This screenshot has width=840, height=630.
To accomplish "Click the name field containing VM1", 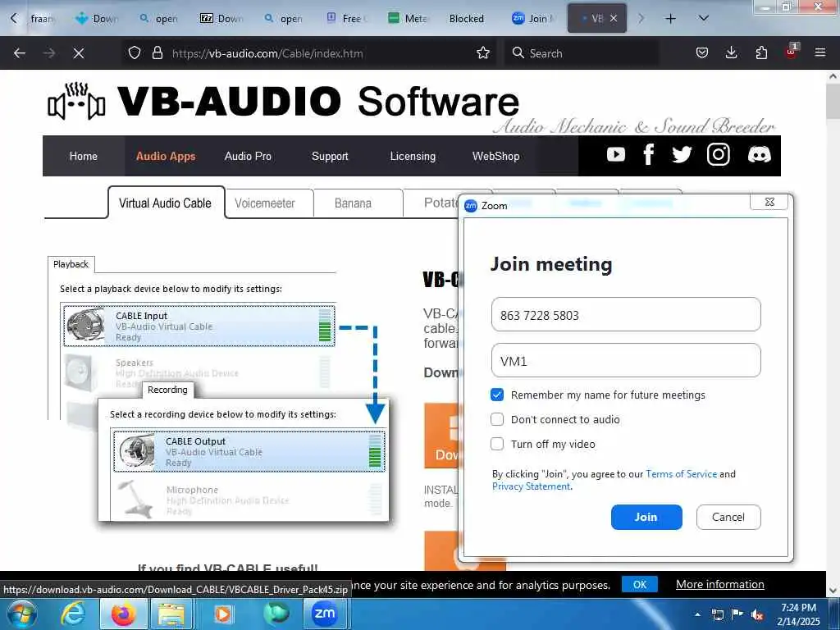I will coord(626,360).
